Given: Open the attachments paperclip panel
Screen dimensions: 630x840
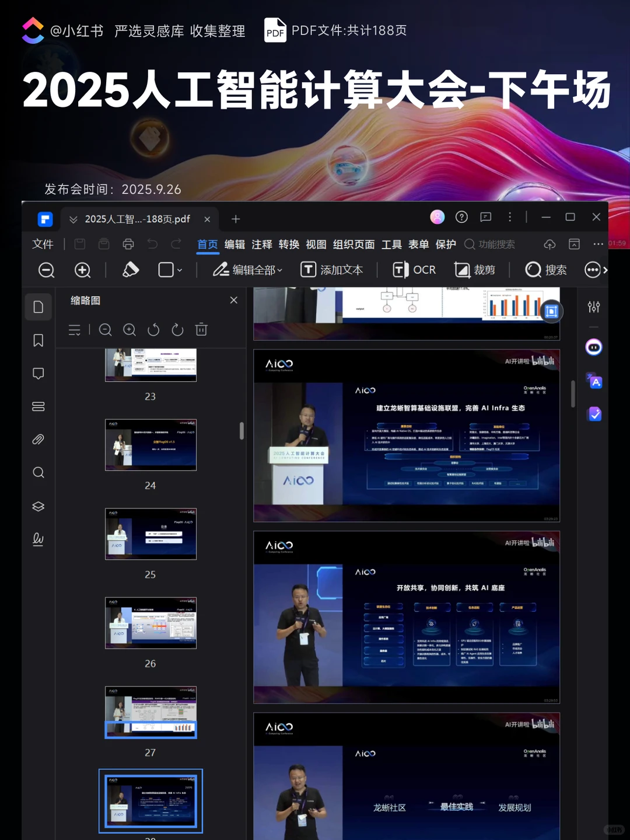Looking at the screenshot, I should tap(38, 440).
